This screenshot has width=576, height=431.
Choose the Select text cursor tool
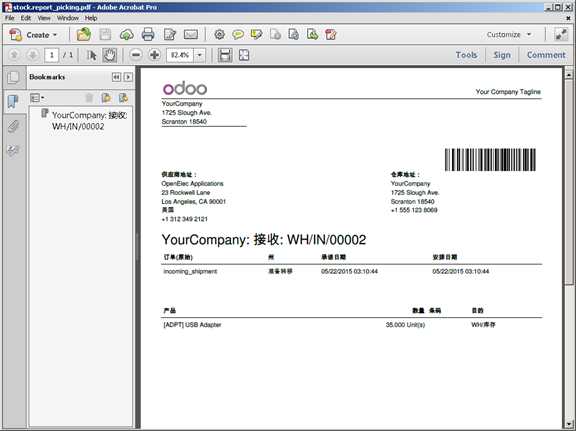(x=91, y=55)
